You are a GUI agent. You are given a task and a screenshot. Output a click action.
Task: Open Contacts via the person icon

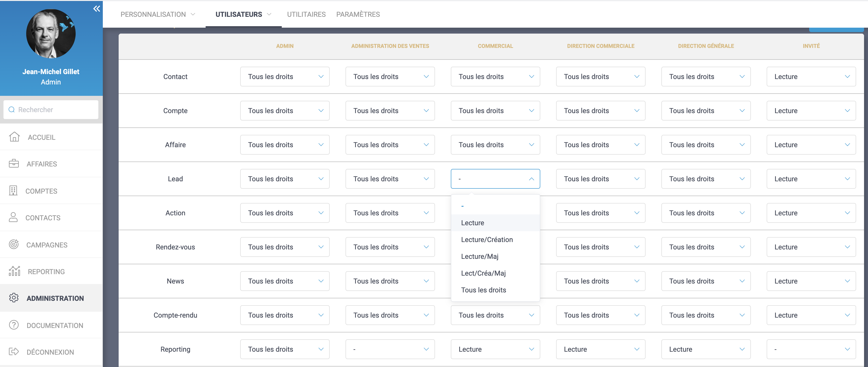pyautogui.click(x=13, y=218)
